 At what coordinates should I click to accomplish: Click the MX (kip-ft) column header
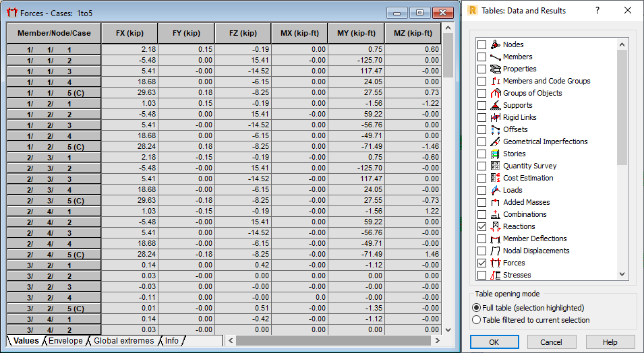click(x=299, y=33)
